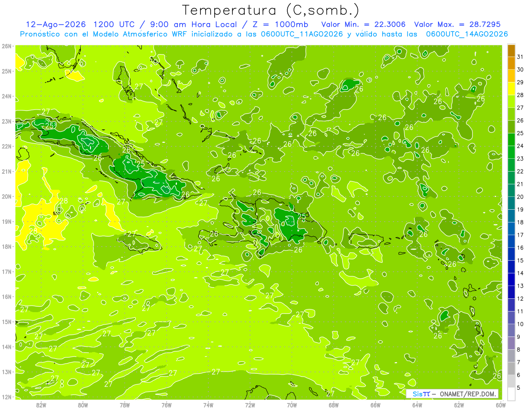532x411 pixels.
Task: Select the 'Z = 1000mb' level text
Action: (x=280, y=24)
